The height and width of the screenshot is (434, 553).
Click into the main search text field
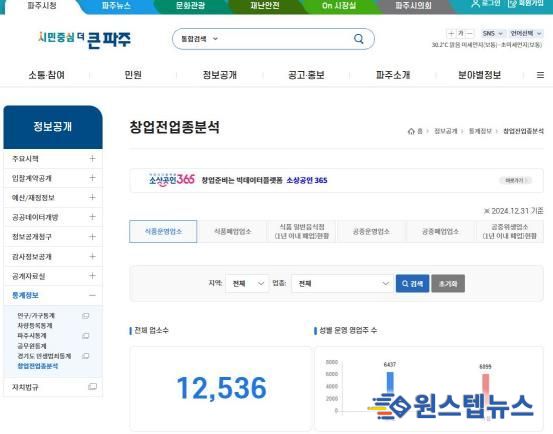[286, 39]
